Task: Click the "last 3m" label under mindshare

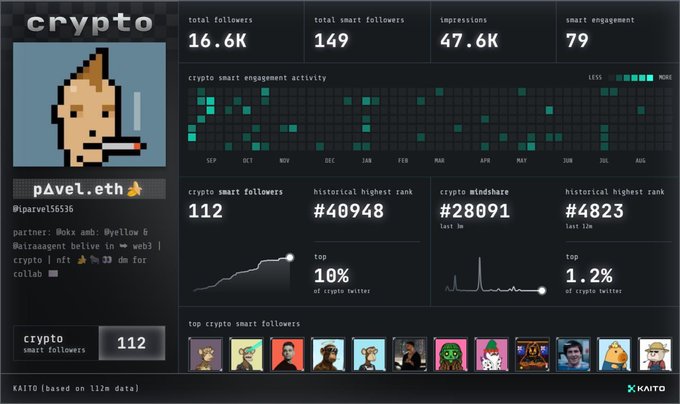Action: (x=451, y=226)
